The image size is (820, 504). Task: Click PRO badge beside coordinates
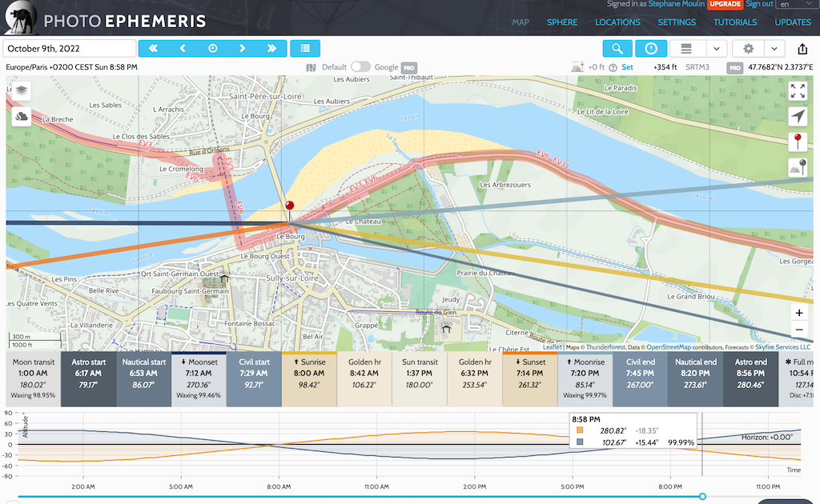pos(735,67)
